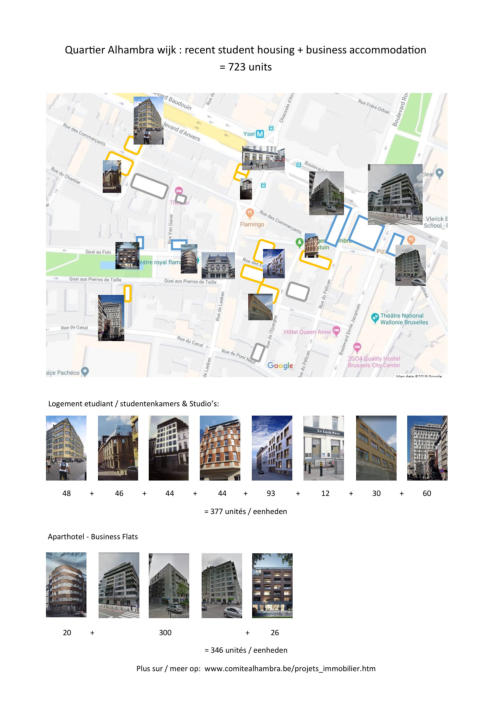Click the green map pin near Rue de Laeken
This screenshot has width=500, height=706.
(x=299, y=243)
